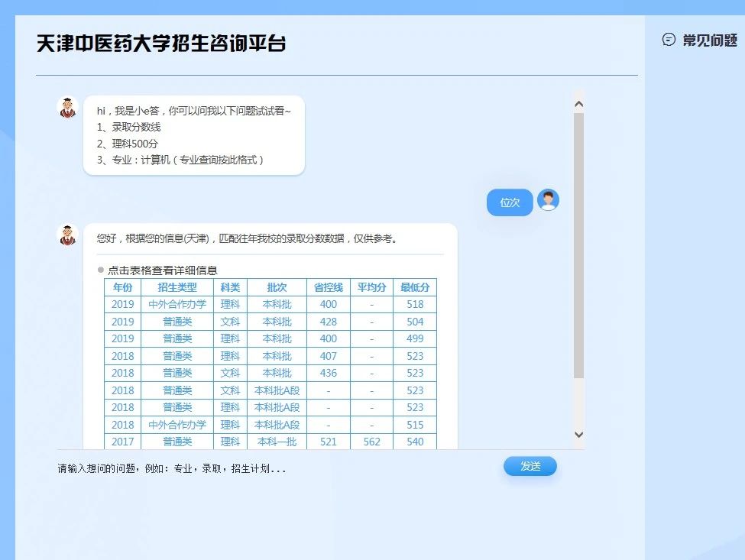The height and width of the screenshot is (560, 745).
Task: Click the chat scrollbar down arrow
Action: click(x=578, y=434)
